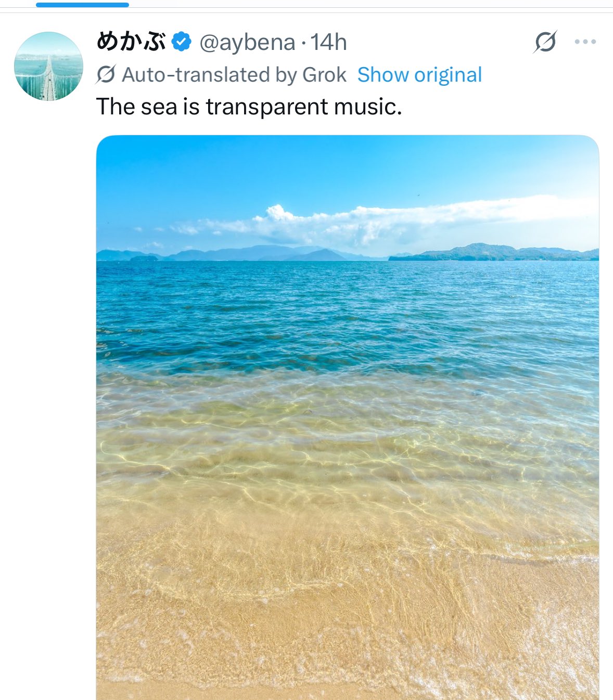
Task: Open the post text about transparent music
Action: 249,107
